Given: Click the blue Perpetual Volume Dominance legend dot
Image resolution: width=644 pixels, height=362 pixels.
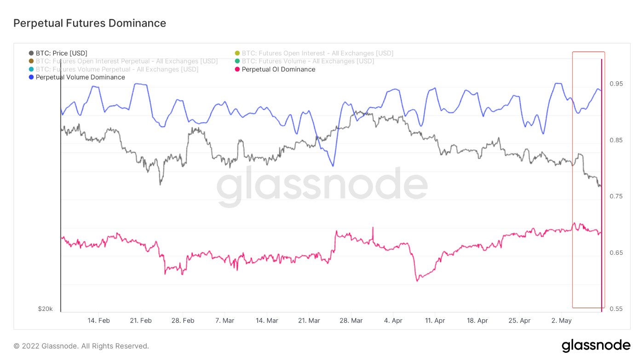Looking at the screenshot, I should (x=31, y=77).
